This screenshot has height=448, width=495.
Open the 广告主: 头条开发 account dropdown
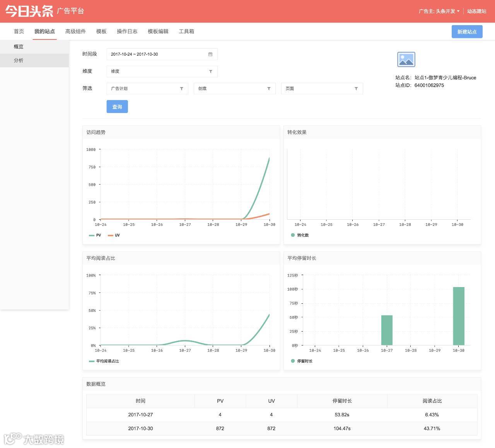pos(439,11)
